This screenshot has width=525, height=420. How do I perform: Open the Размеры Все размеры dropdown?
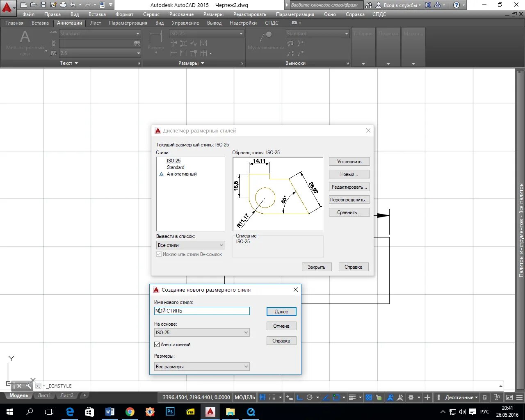pyautogui.click(x=202, y=367)
